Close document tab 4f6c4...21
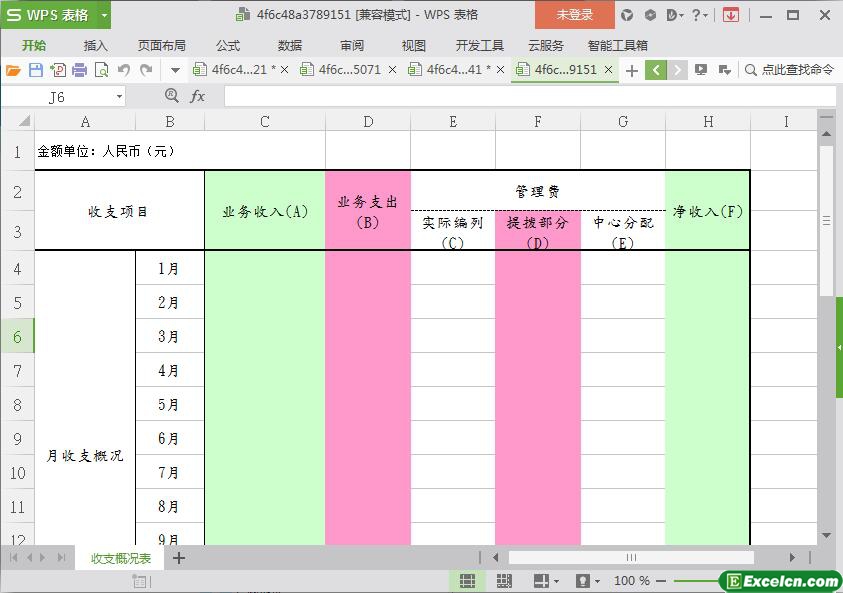The width and height of the screenshot is (843, 593). 285,70
